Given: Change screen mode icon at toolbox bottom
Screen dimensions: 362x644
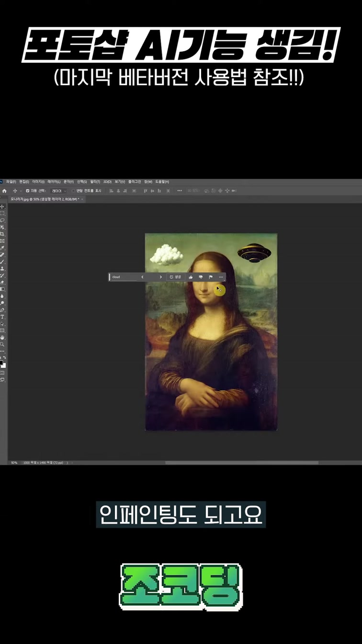Looking at the screenshot, I should (2, 379).
